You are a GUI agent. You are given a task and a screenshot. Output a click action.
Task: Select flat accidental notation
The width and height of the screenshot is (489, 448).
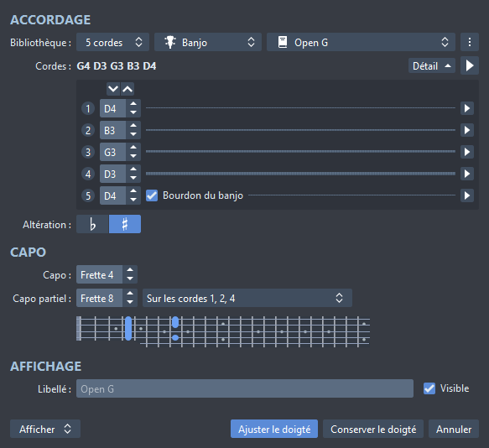(x=92, y=224)
